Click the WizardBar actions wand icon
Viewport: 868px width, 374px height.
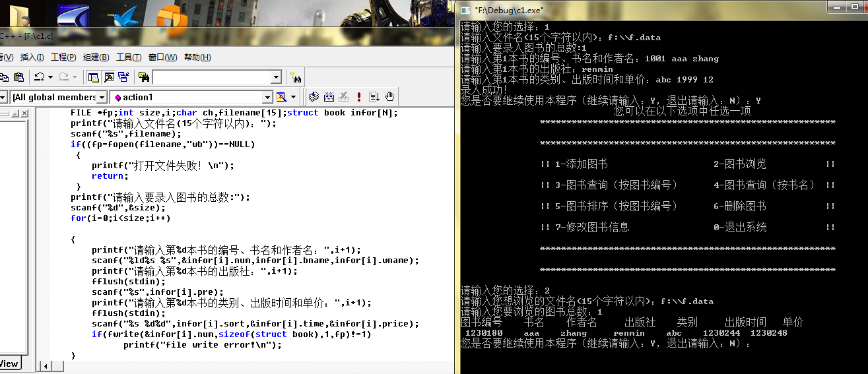tap(282, 97)
